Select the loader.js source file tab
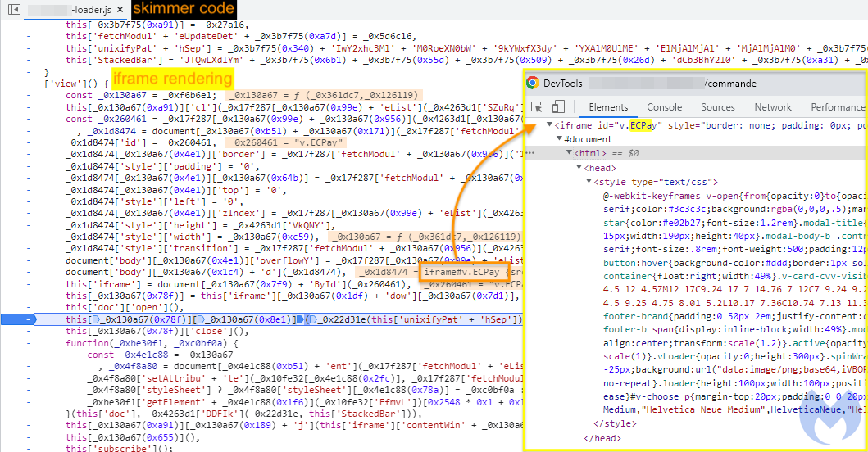Viewport: 868px width, 452px height. (x=72, y=10)
